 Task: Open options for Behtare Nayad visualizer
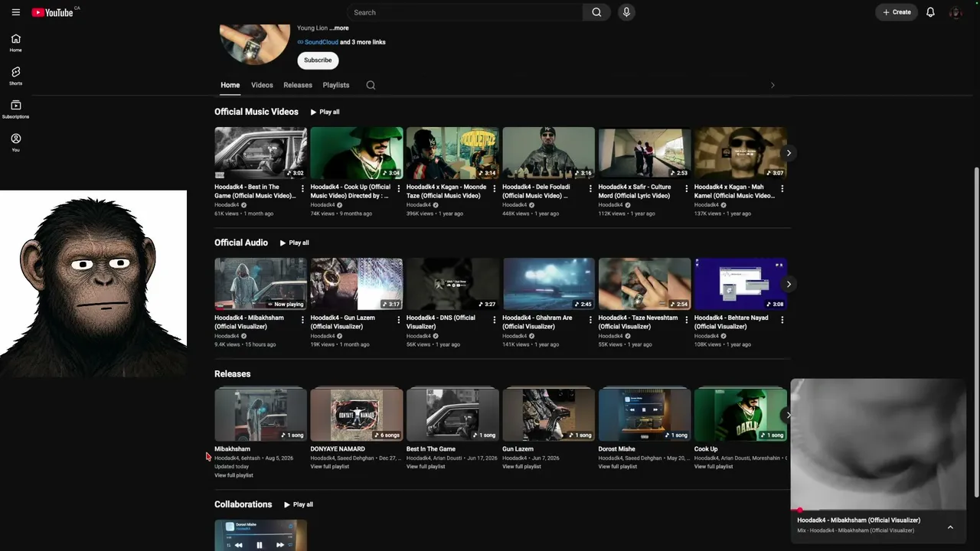pyautogui.click(x=782, y=320)
